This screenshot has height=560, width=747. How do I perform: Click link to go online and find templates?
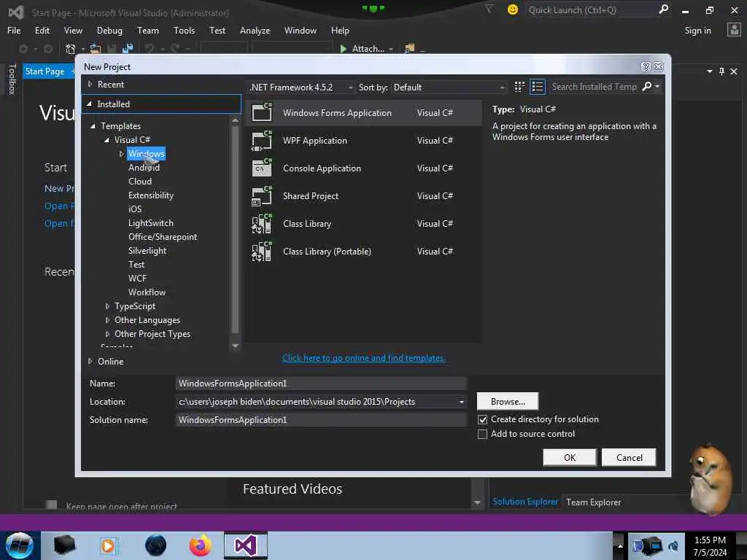point(363,358)
